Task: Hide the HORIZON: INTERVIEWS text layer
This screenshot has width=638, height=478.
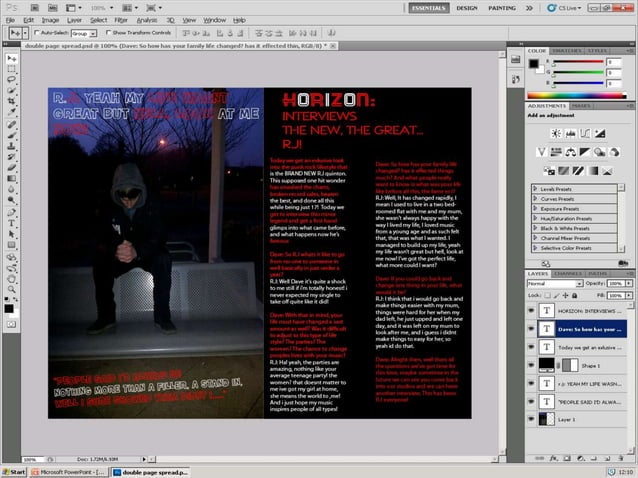Action: coord(531,311)
